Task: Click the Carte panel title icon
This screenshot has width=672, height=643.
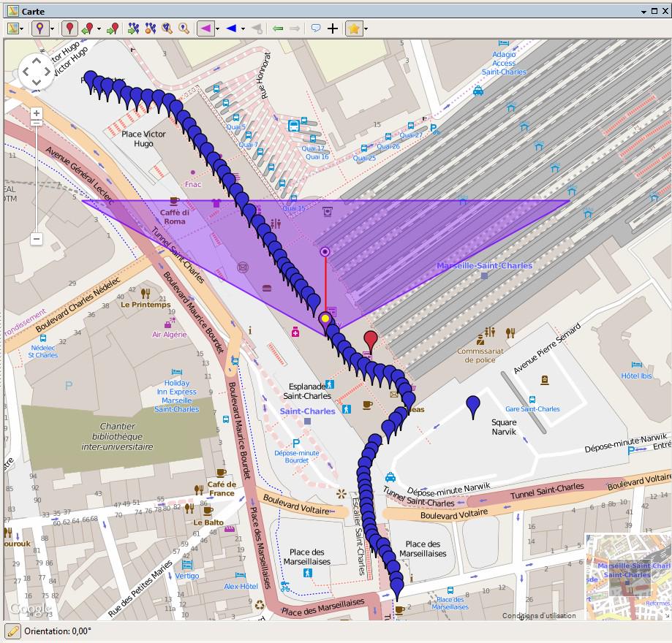Action: [13, 11]
